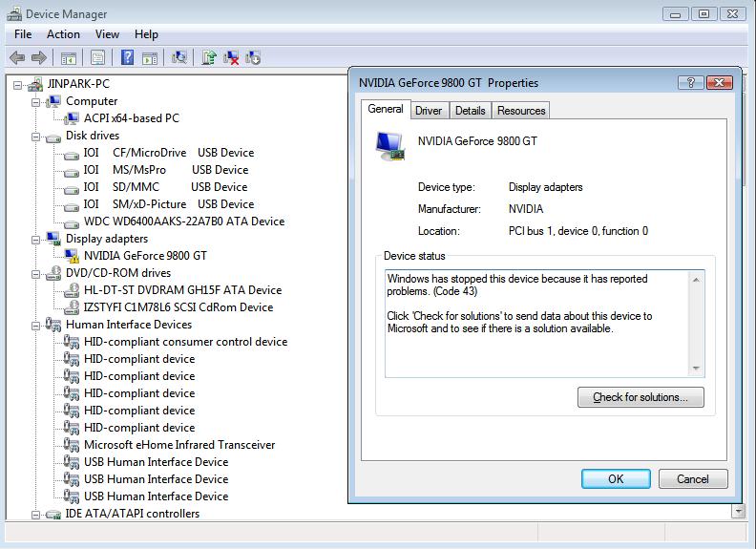This screenshot has width=756, height=549.
Task: Collapse the Computer tree node
Action: click(x=35, y=102)
